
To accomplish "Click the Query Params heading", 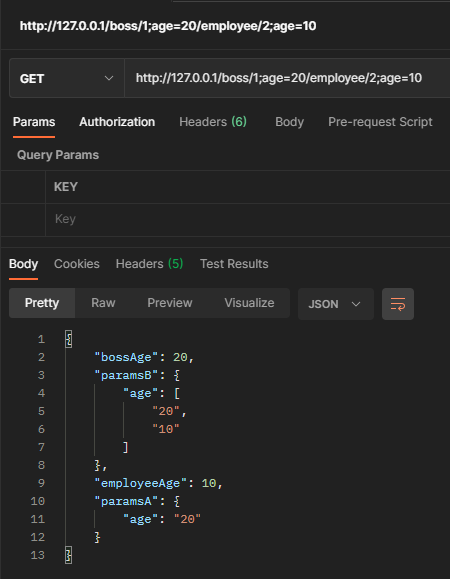I will pos(58,155).
